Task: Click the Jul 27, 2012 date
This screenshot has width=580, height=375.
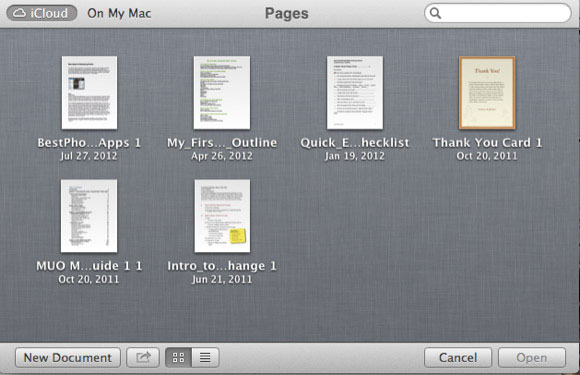Action: click(89, 156)
